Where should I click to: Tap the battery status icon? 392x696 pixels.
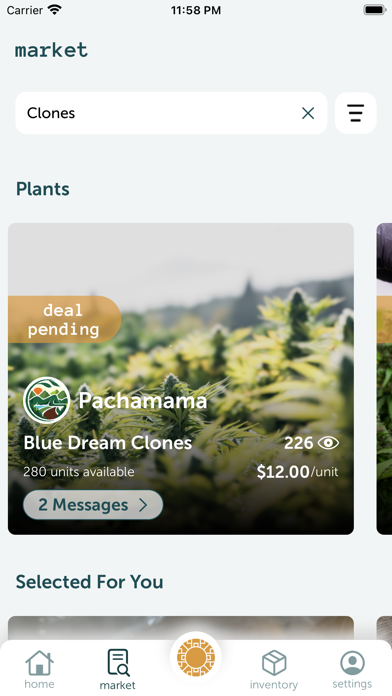click(x=375, y=10)
